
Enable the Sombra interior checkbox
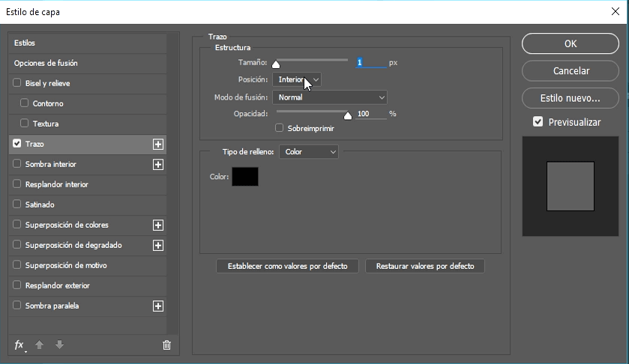[16, 163]
